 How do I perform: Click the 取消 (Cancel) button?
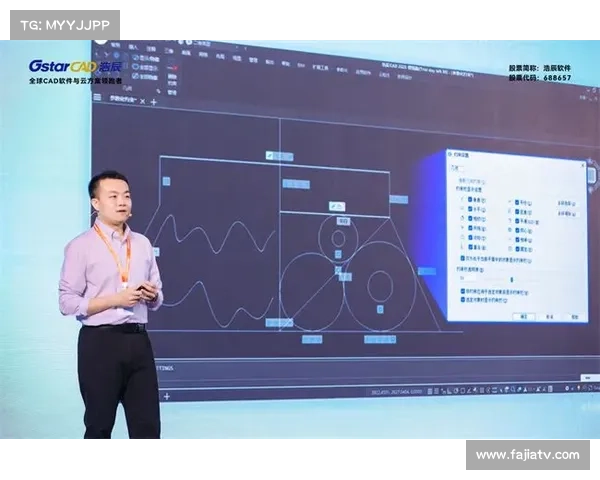(549, 315)
